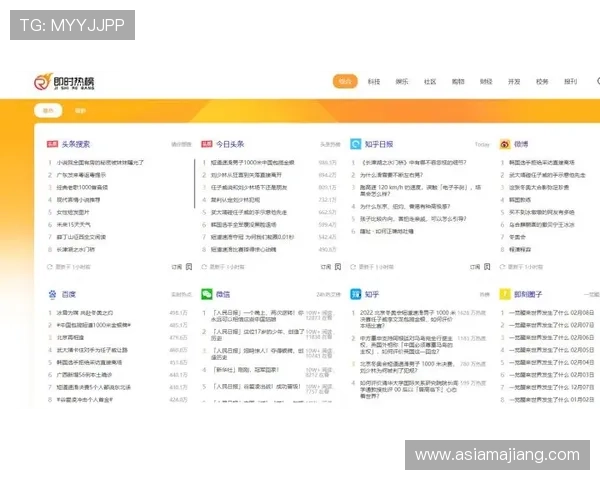Open the 头条搜索 card title
Image resolution: width=600 pixels, height=480 pixels.
[76, 144]
